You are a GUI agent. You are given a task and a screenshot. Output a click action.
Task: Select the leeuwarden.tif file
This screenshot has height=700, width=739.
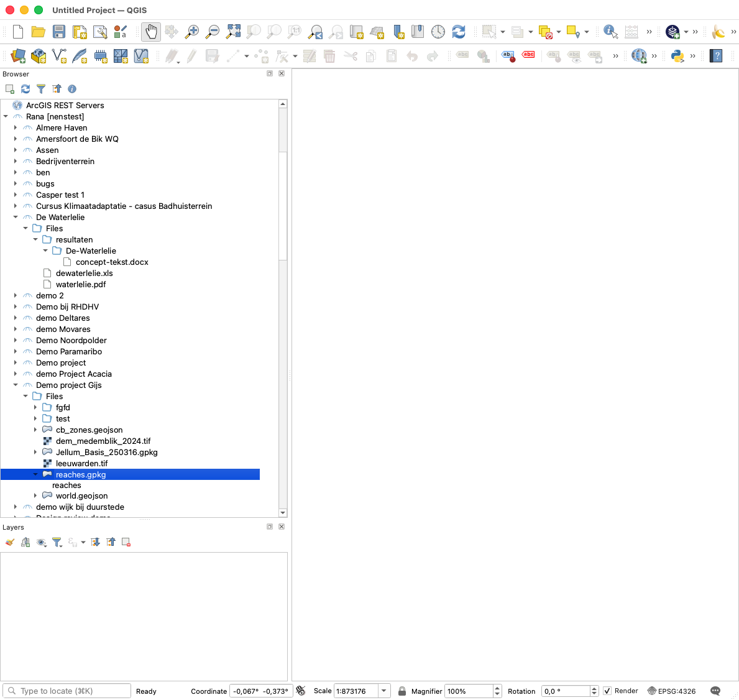pos(81,463)
